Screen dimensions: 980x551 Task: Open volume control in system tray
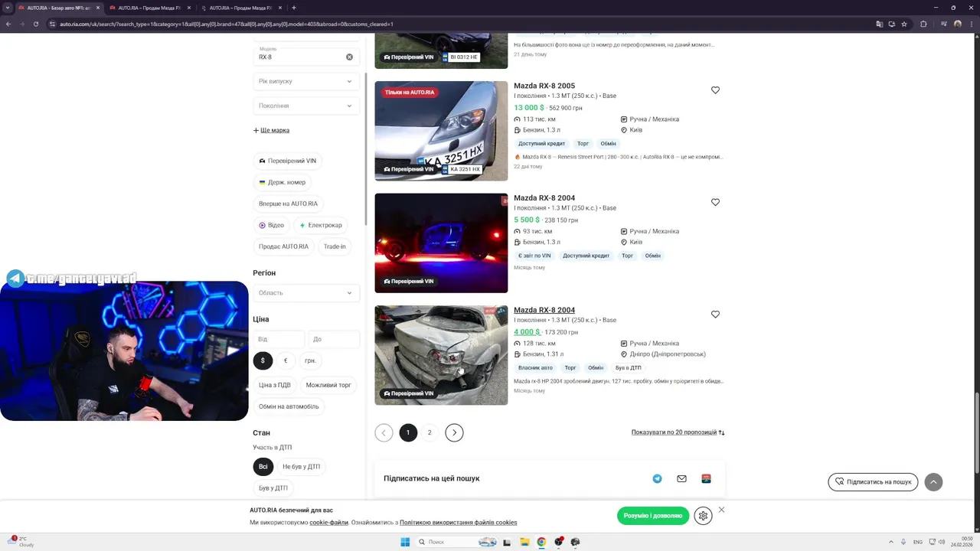942,542
